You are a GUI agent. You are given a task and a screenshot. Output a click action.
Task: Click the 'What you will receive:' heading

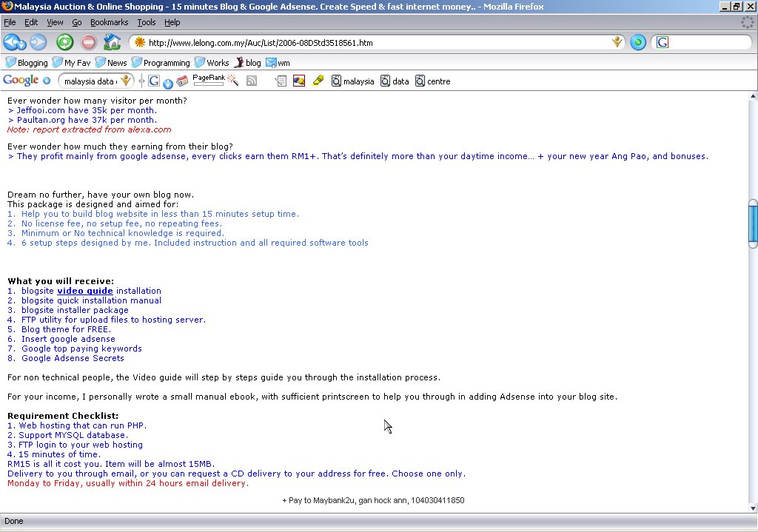61,281
